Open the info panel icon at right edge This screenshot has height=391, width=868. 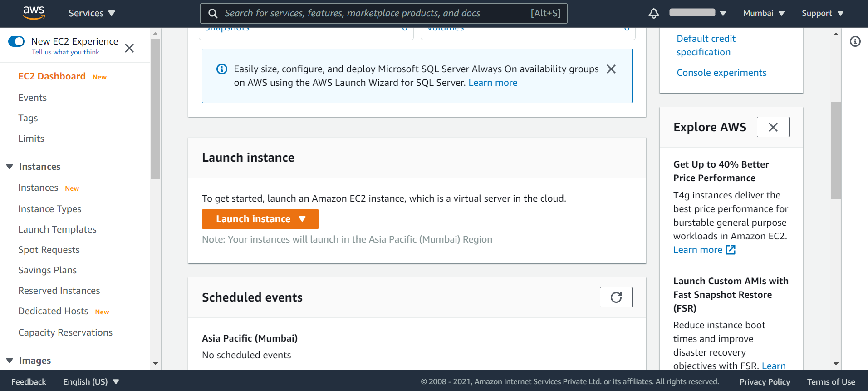click(855, 42)
